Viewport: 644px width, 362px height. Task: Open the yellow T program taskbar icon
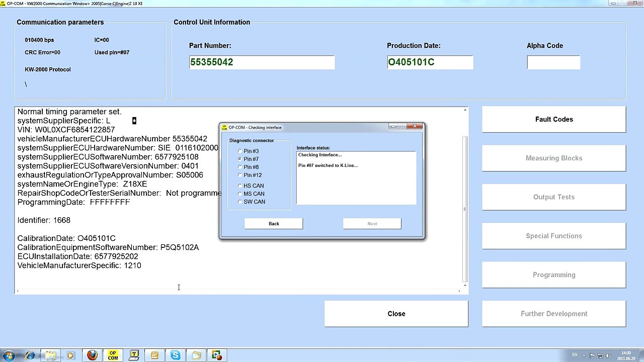click(x=134, y=355)
